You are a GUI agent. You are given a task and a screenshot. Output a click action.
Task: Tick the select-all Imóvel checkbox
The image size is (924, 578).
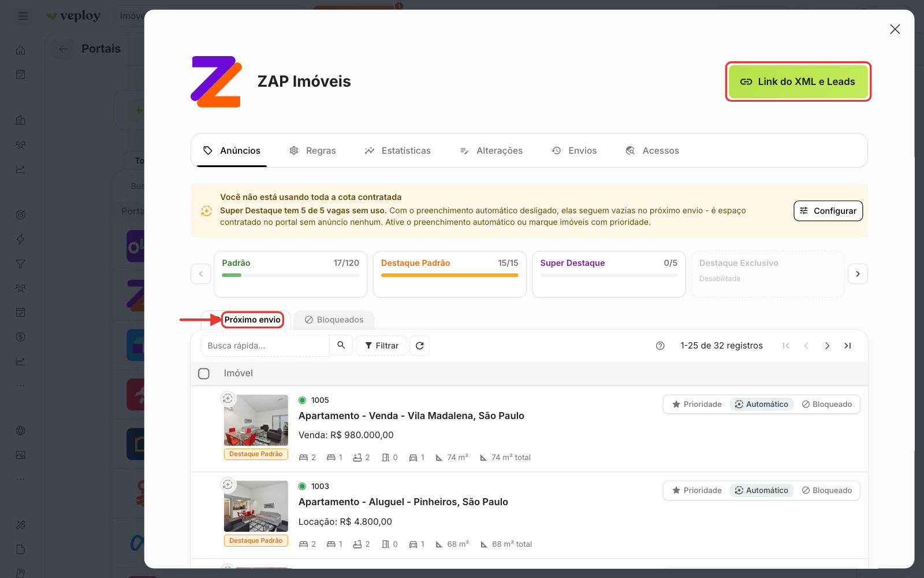click(x=204, y=373)
